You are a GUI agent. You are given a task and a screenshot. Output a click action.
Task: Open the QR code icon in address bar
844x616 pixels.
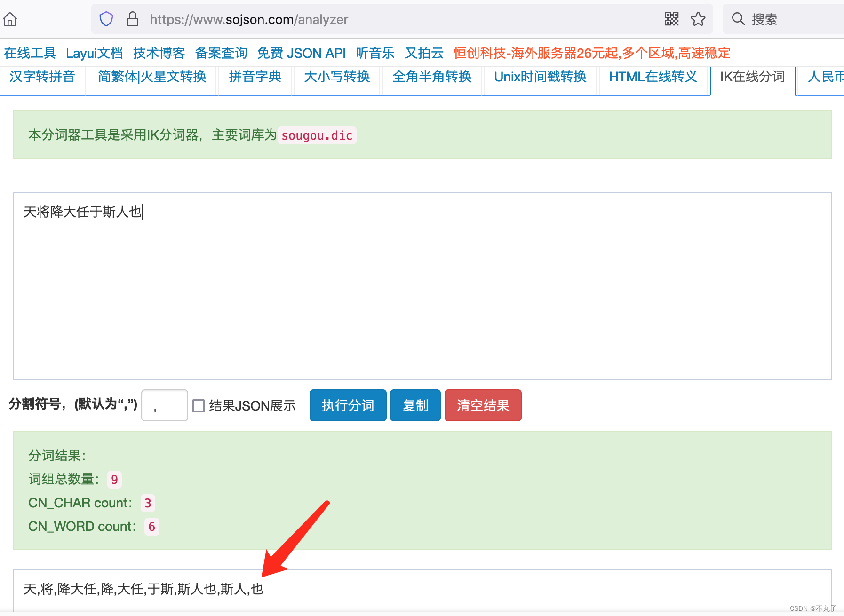(x=672, y=19)
